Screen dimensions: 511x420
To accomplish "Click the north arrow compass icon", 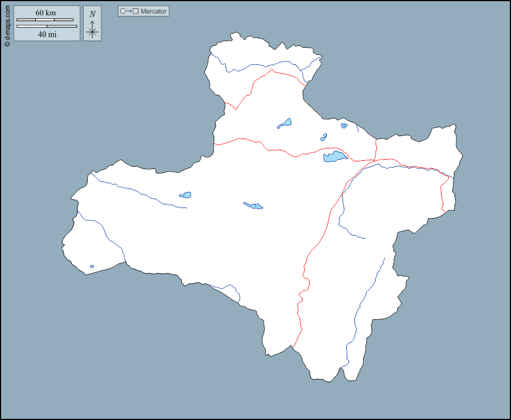I will click(92, 27).
